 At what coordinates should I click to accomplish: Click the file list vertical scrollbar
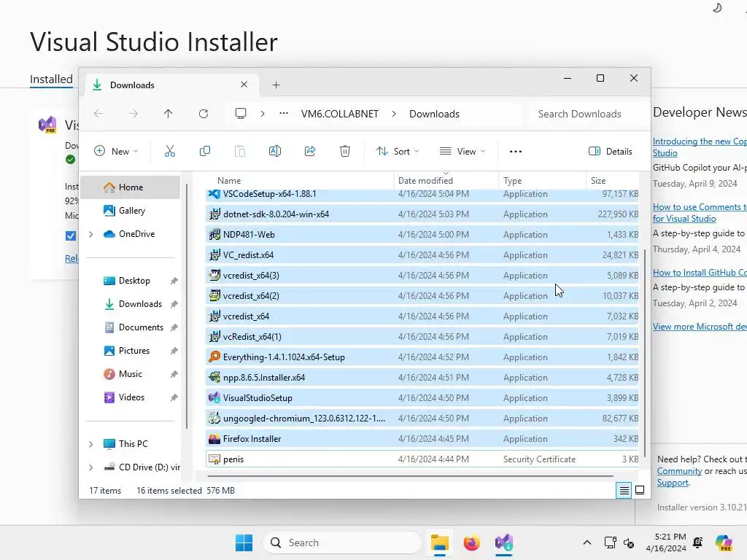[x=645, y=352]
